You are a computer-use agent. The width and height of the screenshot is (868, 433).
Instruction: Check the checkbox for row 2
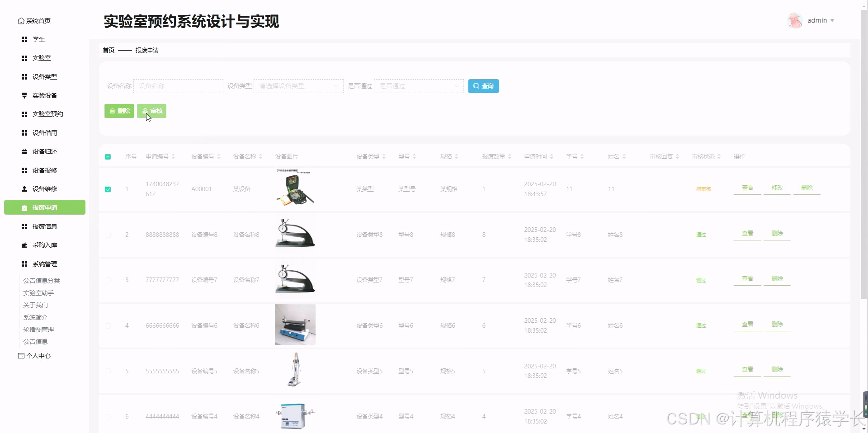pos(108,235)
